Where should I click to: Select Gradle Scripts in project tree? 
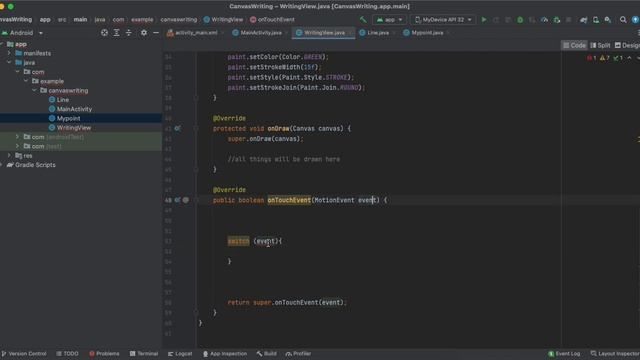pos(35,165)
